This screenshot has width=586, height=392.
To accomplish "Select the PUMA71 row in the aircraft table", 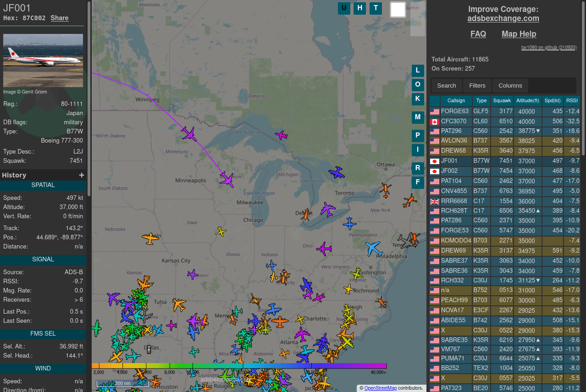I will click(505, 359).
